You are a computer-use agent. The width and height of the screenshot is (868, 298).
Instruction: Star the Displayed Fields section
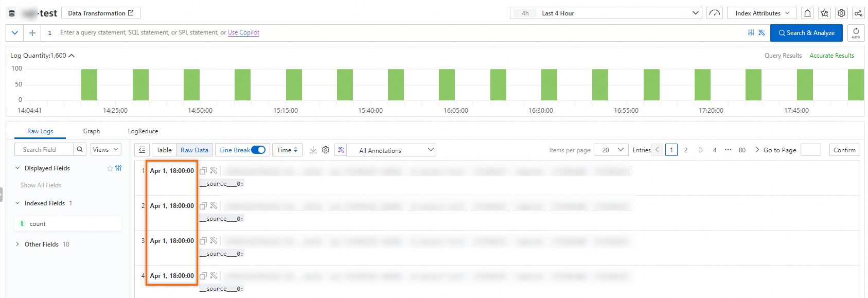[x=110, y=168]
